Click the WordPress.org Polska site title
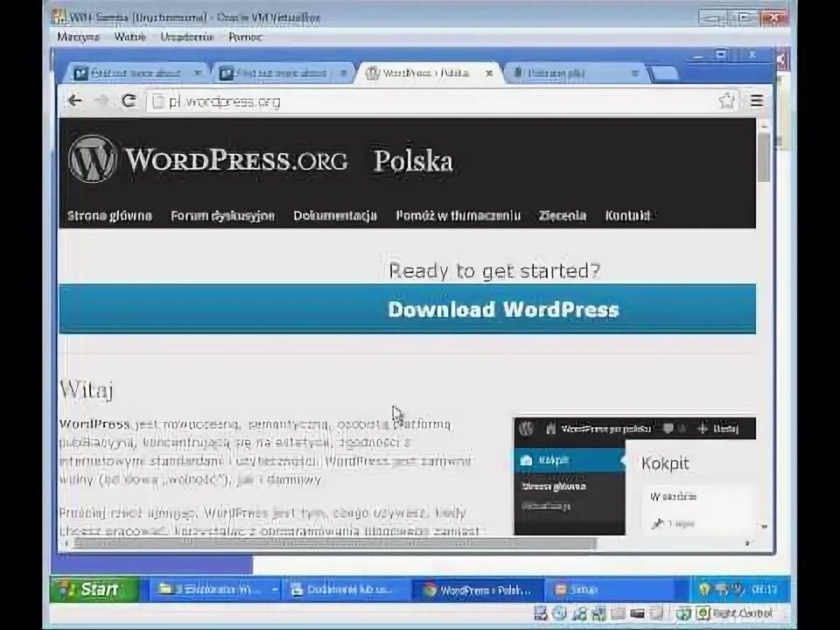This screenshot has height=630, width=840. pyautogui.click(x=290, y=159)
